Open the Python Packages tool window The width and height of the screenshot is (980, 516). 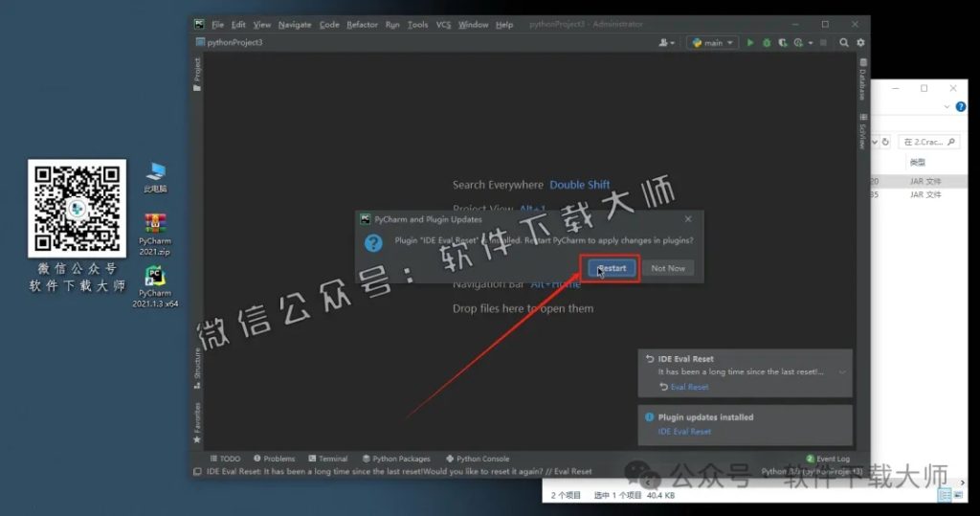pos(396,459)
